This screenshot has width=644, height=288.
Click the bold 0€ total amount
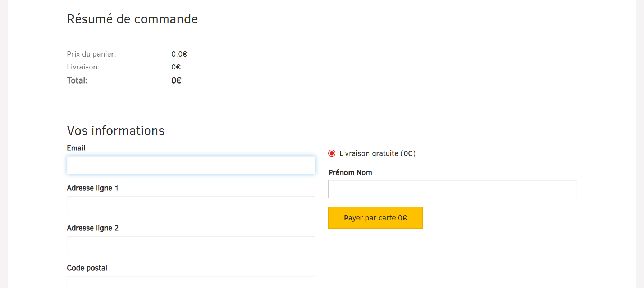176,80
